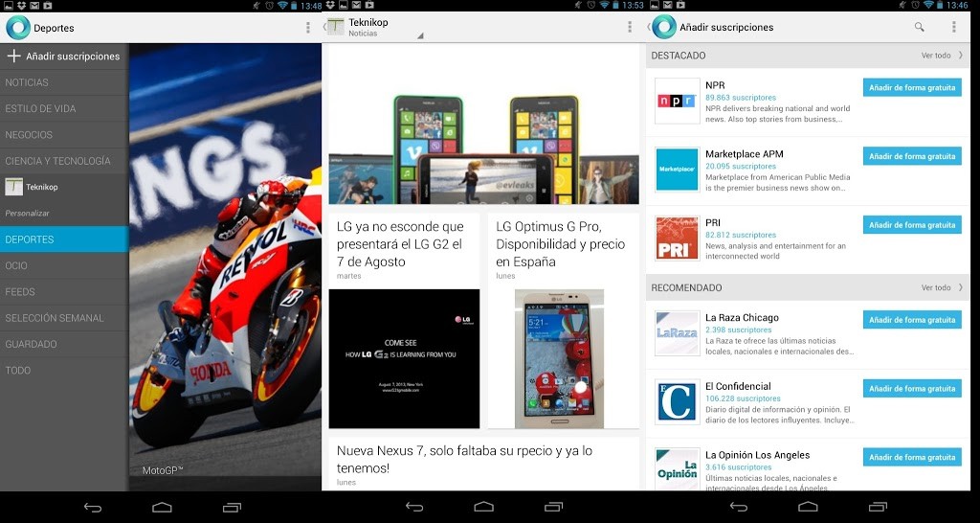Open search in Añadir suscripciones screen
This screenshot has height=523, width=980.
pos(920,27)
